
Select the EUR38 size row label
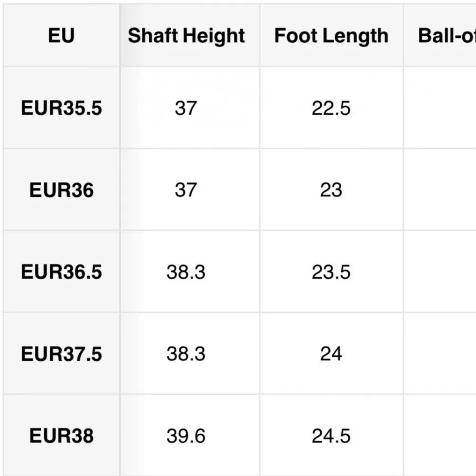[x=61, y=436]
